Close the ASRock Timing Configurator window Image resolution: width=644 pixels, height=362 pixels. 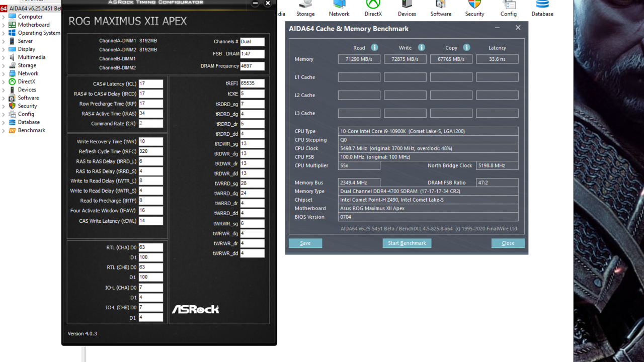pos(268,3)
